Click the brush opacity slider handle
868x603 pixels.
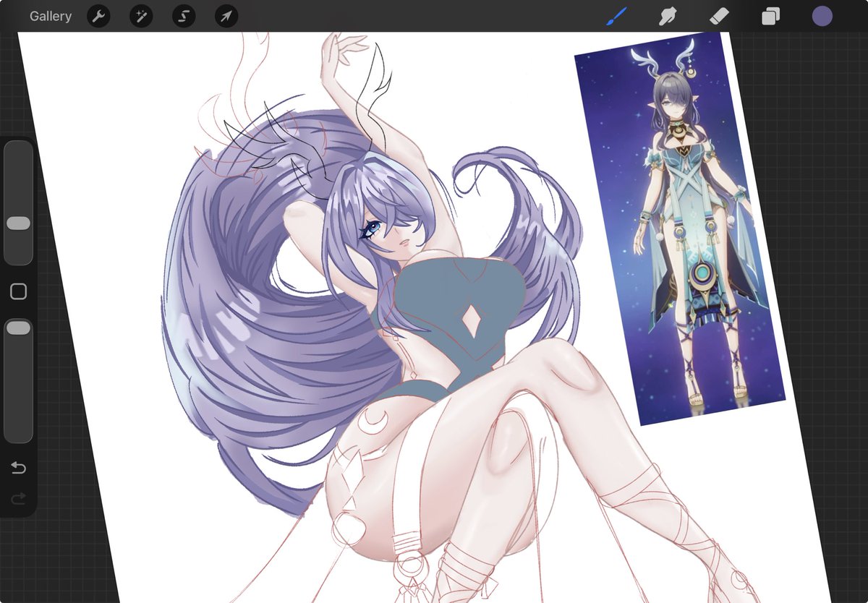point(18,328)
